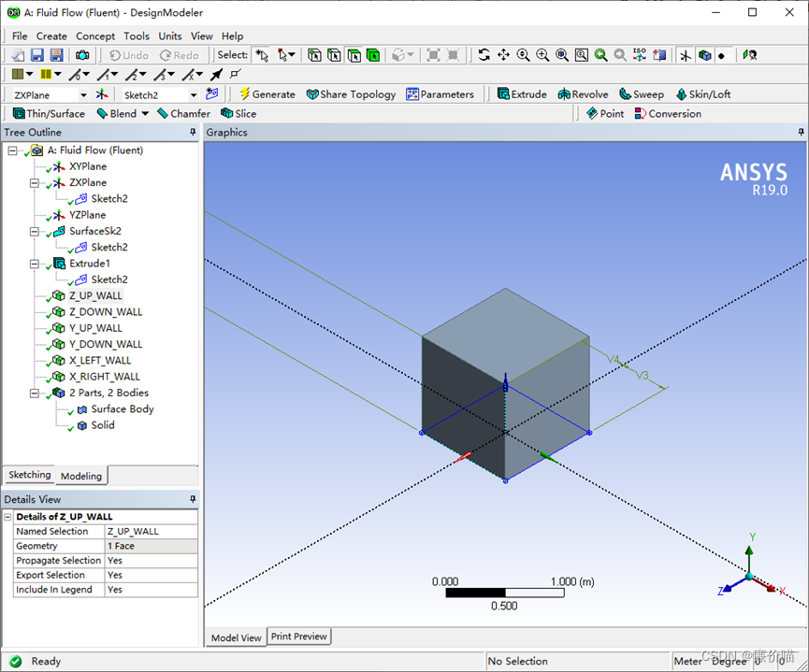Click the Skin/Loft button
809x672 pixels.
(703, 94)
